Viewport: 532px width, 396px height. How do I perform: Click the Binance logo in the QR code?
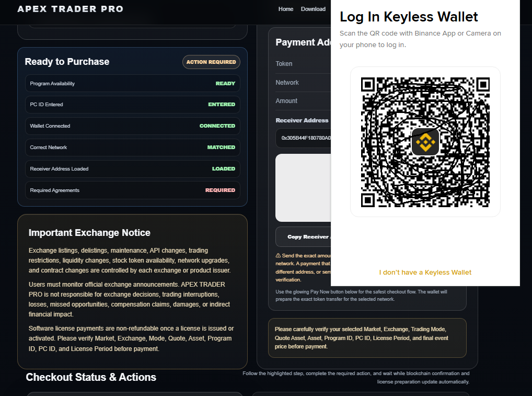pos(425,142)
